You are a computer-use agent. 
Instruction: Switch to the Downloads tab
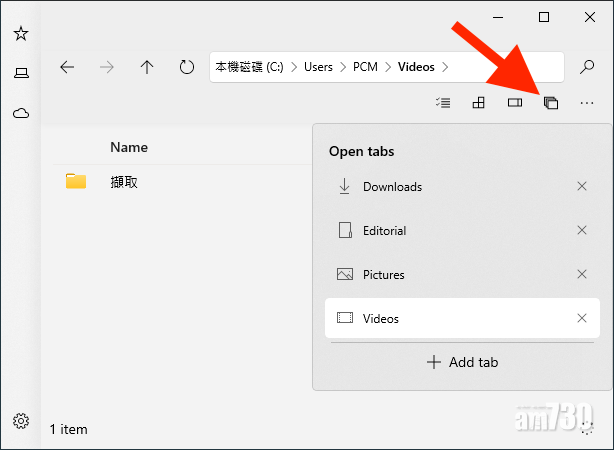pyautogui.click(x=392, y=187)
